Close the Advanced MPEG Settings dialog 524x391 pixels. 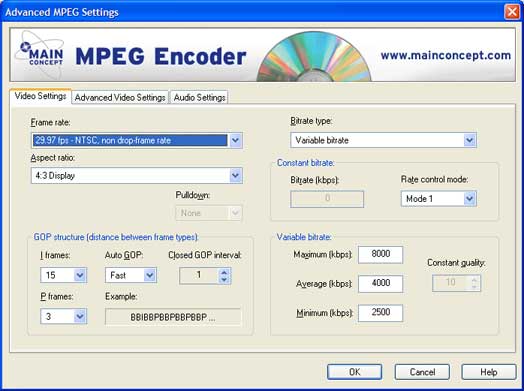click(512, 12)
